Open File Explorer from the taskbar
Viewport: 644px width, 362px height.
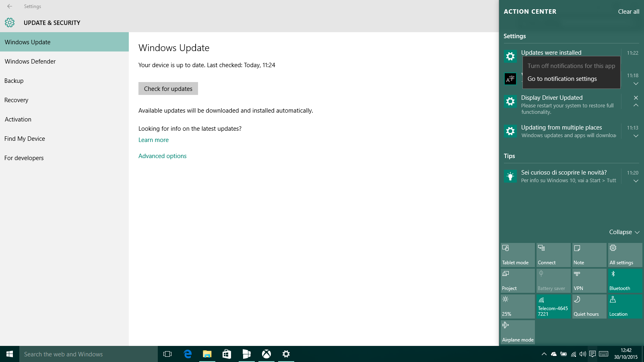pyautogui.click(x=207, y=354)
